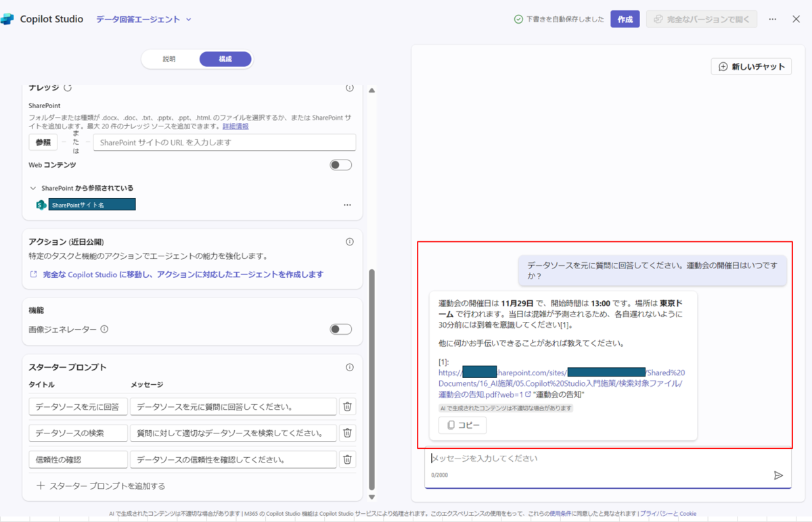Click the Copilot Studio logo icon
The height and width of the screenshot is (522, 812).
[x=7, y=19]
